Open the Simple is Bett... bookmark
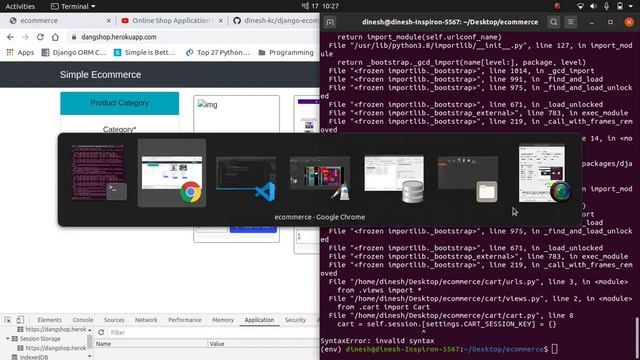This screenshot has width=640, height=360. click(x=145, y=52)
